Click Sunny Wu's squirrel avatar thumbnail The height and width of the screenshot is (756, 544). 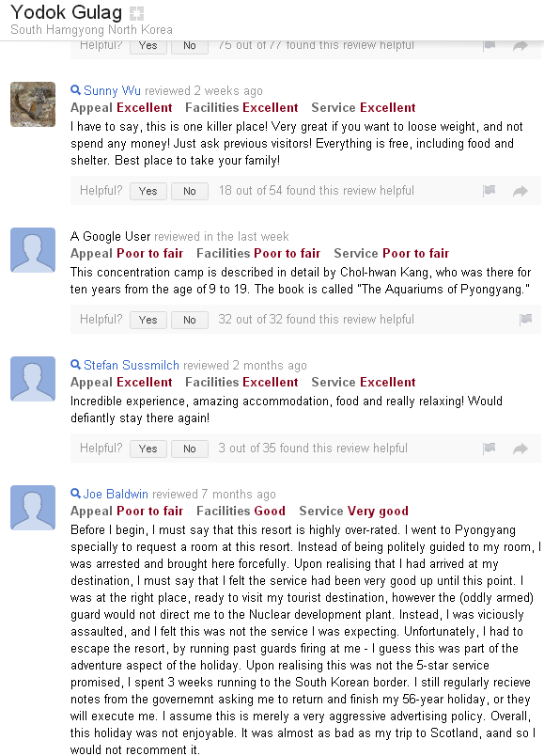pyautogui.click(x=33, y=104)
